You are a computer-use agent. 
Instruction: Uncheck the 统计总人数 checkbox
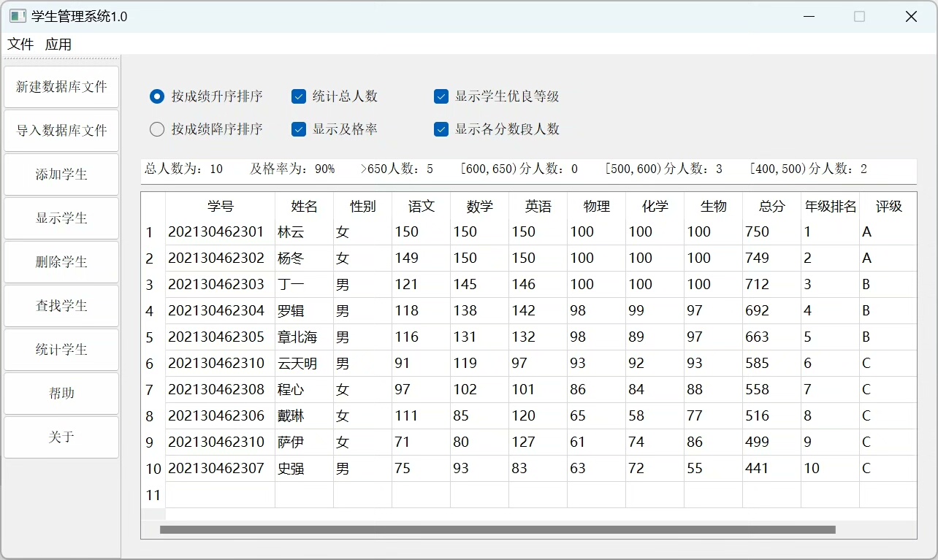(299, 96)
